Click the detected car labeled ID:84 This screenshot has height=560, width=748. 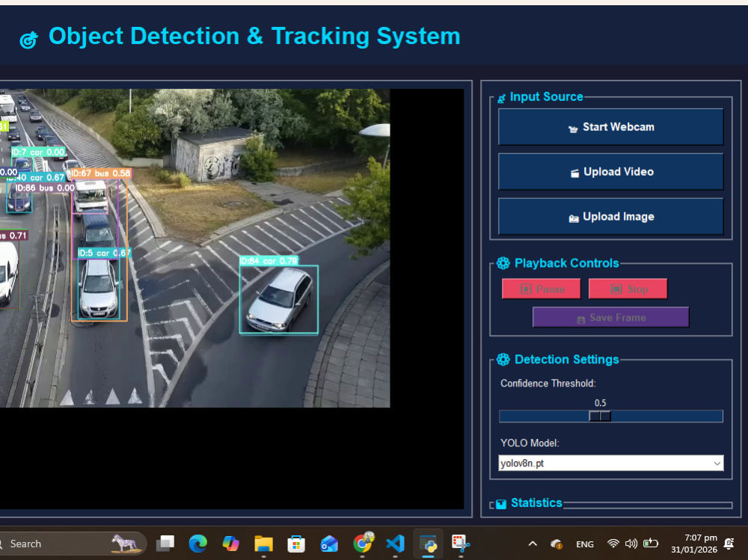tap(278, 300)
